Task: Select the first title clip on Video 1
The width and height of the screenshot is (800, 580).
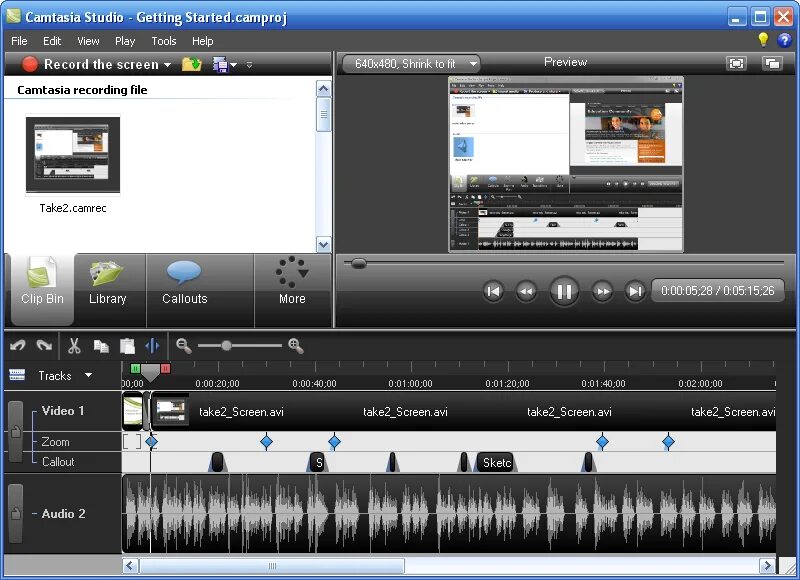Action: [x=133, y=411]
